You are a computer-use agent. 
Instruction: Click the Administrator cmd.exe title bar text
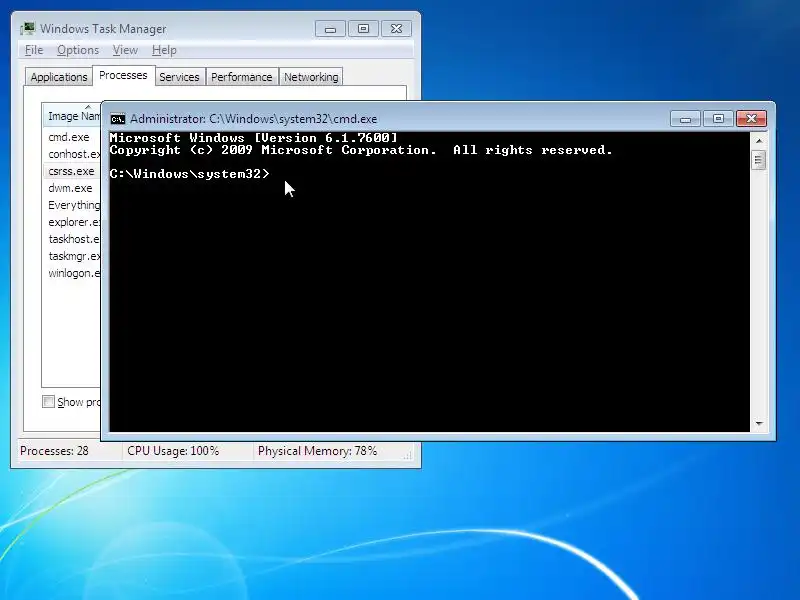click(x=254, y=119)
